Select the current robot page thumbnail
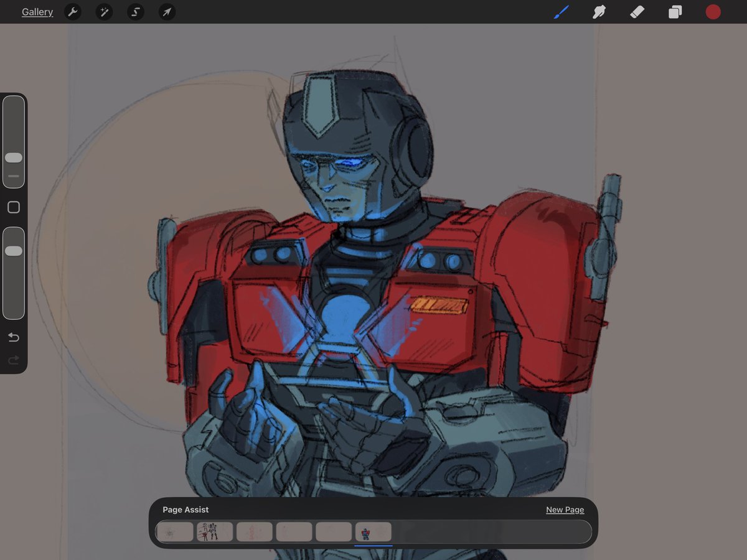747x560 pixels. pos(374,531)
